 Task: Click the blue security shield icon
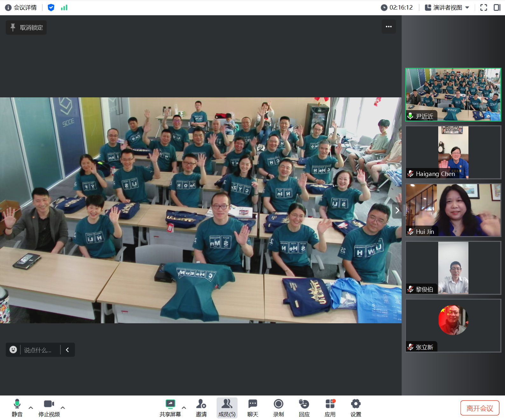[x=51, y=8]
